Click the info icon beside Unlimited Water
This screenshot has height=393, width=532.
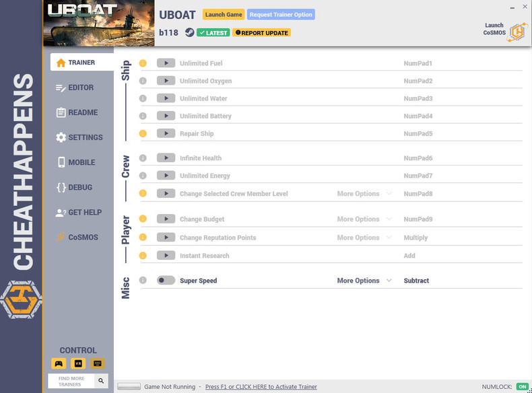[x=143, y=99]
